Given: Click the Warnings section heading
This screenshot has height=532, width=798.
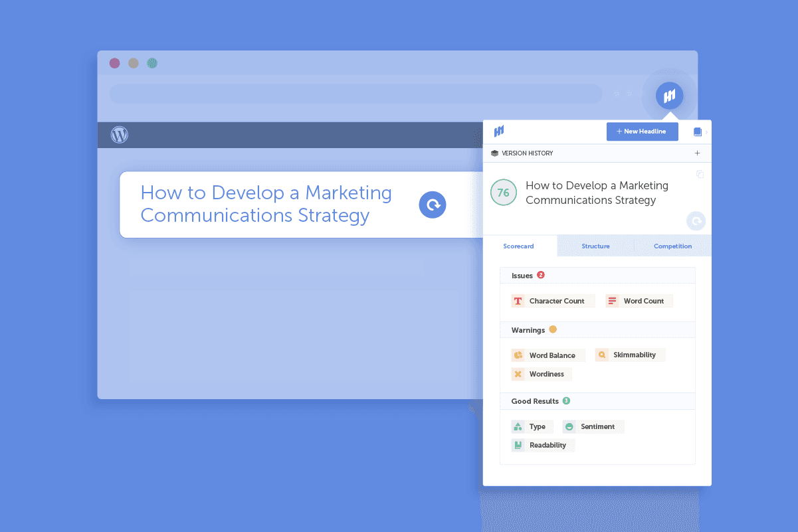Looking at the screenshot, I should click(528, 330).
